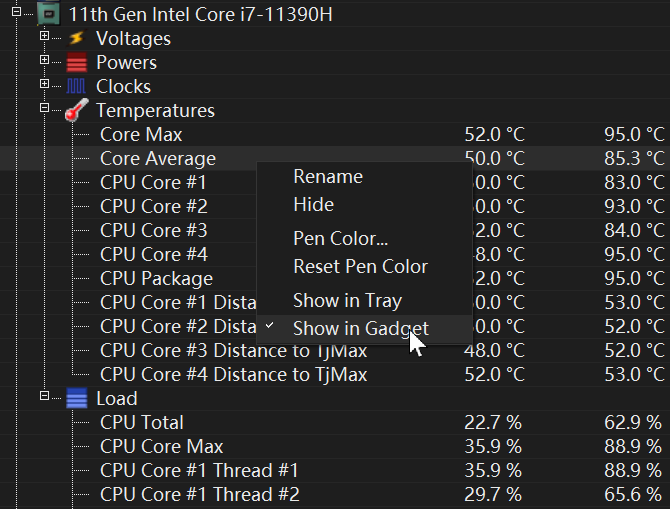
Task: Select CPU Core #1 Thread #2 row
Action: (335, 494)
